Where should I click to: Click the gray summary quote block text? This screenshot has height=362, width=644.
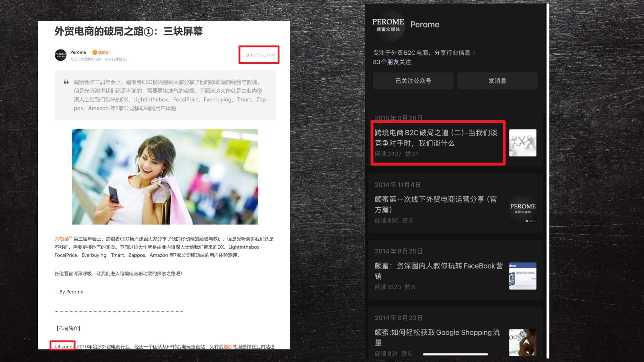click(x=170, y=95)
